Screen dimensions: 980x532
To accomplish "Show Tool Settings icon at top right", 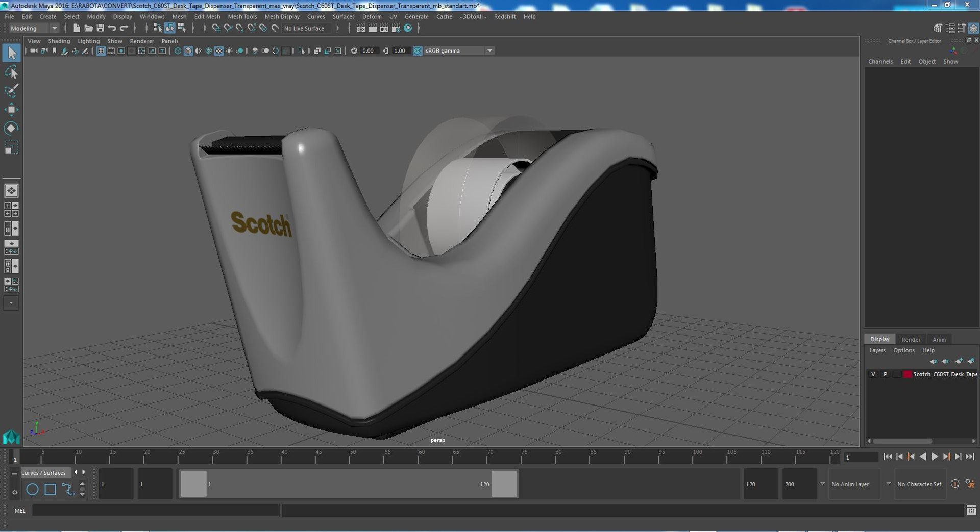I will pyautogui.click(x=962, y=28).
